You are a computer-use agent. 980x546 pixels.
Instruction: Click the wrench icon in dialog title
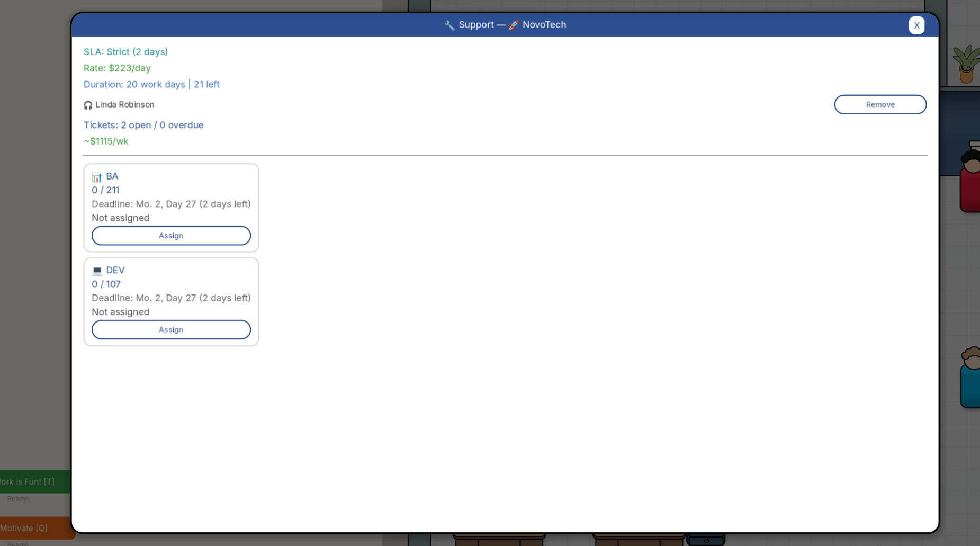449,25
